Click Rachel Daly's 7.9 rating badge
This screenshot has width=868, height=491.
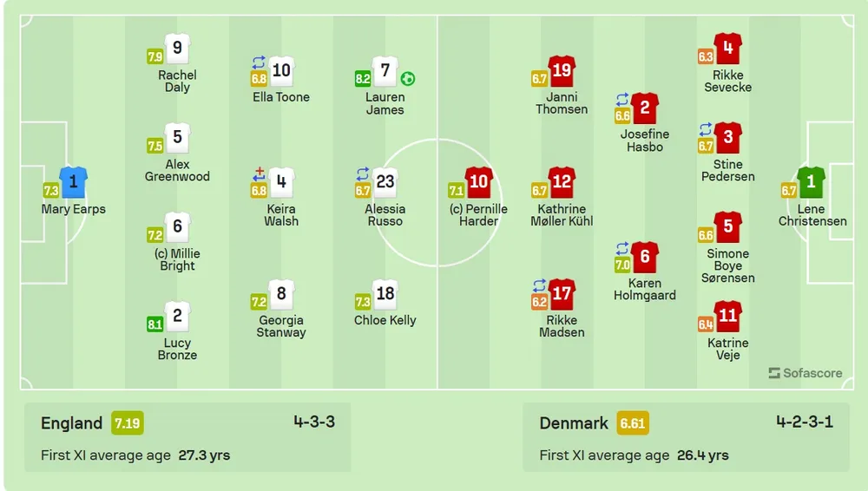(x=155, y=57)
